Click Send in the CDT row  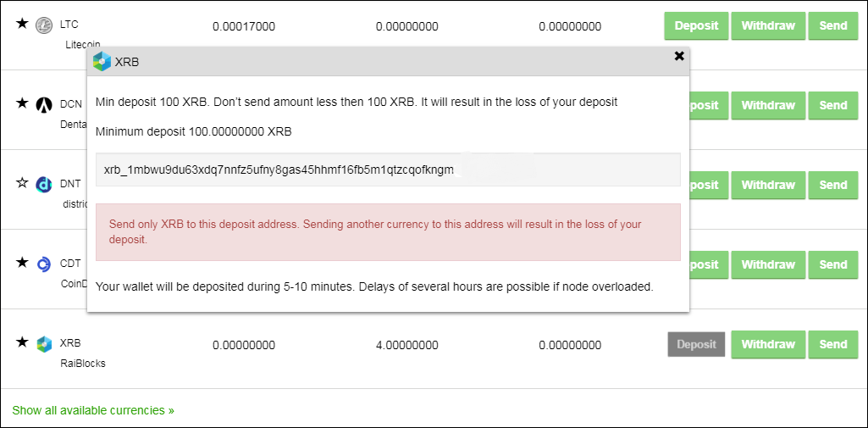click(833, 264)
